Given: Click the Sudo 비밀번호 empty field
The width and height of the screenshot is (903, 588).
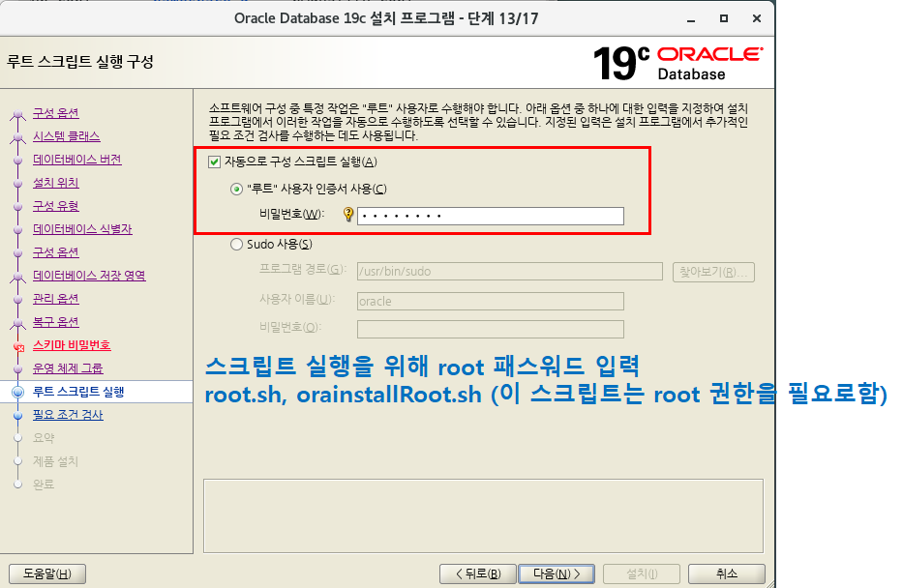Looking at the screenshot, I should coord(490,329).
